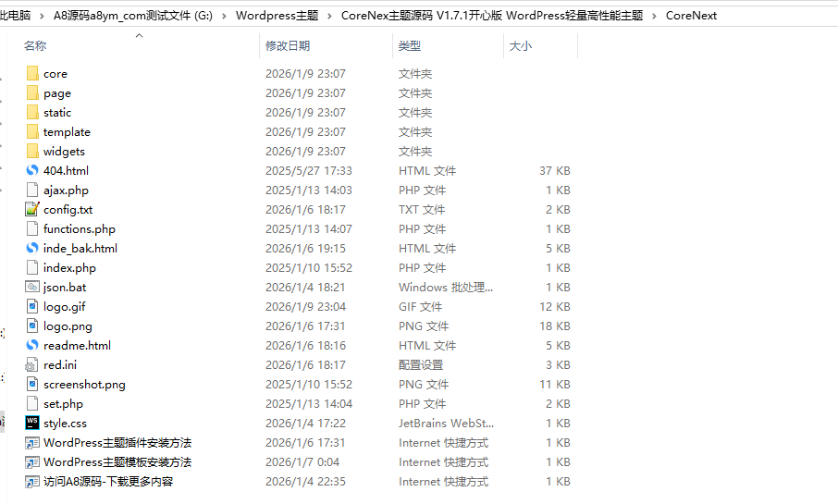The width and height of the screenshot is (838, 504).
Task: Go to Wordpress主题 breadcrumb folder
Action: coord(277,16)
